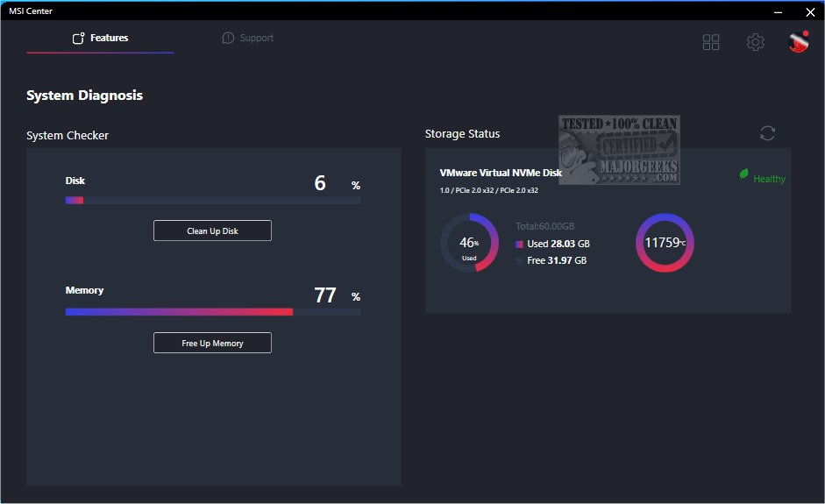The image size is (825, 504).
Task: Click the Memory usage progress bar
Action: tap(212, 311)
